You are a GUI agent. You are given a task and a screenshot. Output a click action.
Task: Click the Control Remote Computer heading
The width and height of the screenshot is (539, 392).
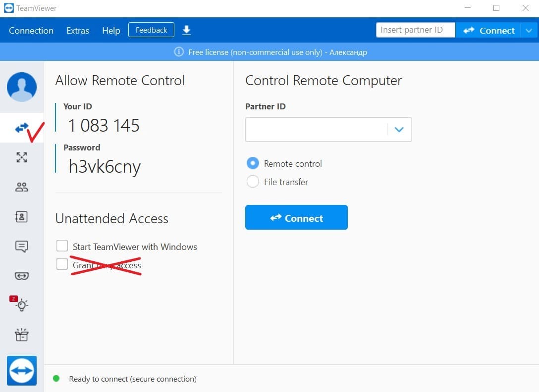(323, 80)
